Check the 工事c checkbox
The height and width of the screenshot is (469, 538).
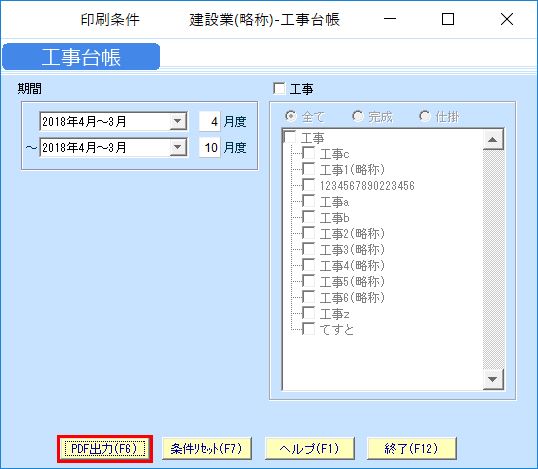(309, 153)
